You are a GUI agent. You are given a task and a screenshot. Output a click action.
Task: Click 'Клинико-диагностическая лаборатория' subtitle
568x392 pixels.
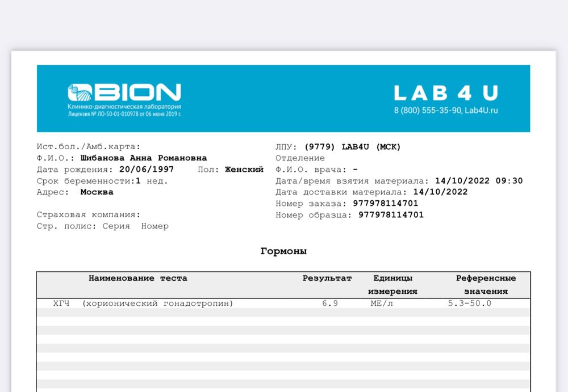point(124,107)
